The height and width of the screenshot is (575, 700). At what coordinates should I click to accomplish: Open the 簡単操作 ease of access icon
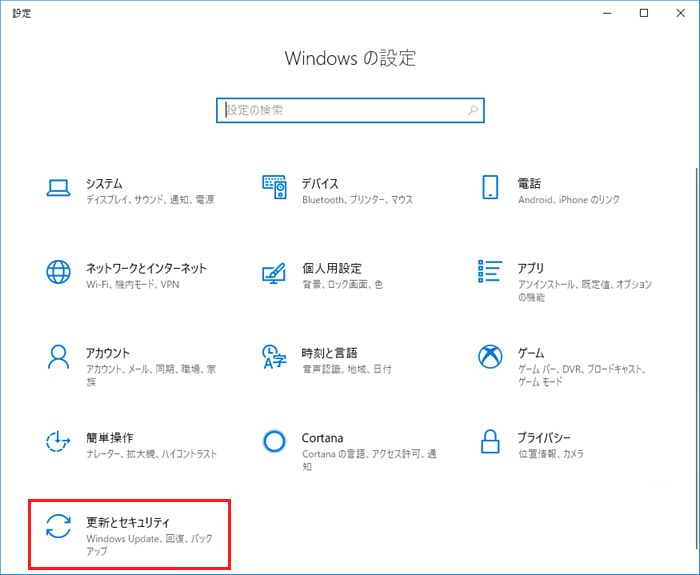click(58, 442)
